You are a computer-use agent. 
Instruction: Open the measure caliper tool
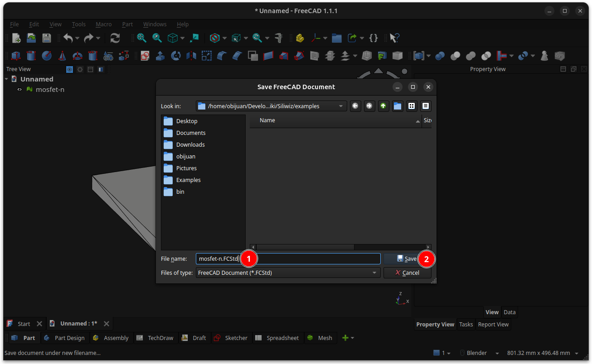pyautogui.click(x=279, y=38)
